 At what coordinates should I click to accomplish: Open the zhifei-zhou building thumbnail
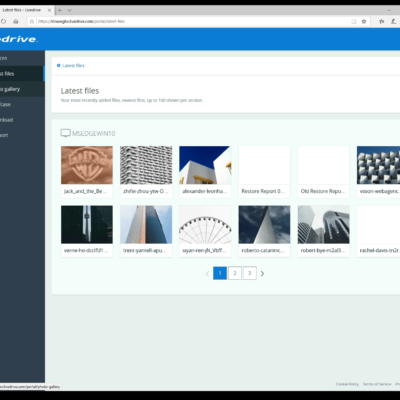pyautogui.click(x=146, y=165)
